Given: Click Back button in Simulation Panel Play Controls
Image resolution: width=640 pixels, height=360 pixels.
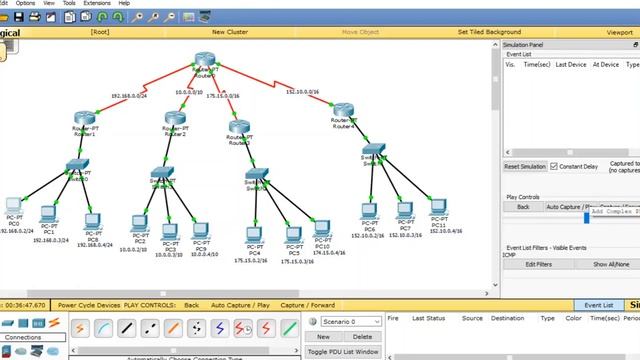Looking at the screenshot, I should point(523,207).
